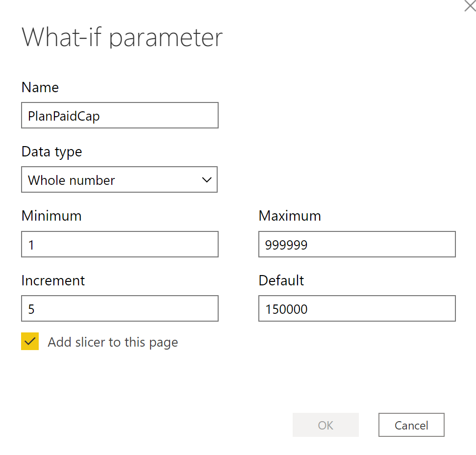Viewport: 476px width, 455px height.
Task: Click the 'Name' label
Action: point(40,87)
